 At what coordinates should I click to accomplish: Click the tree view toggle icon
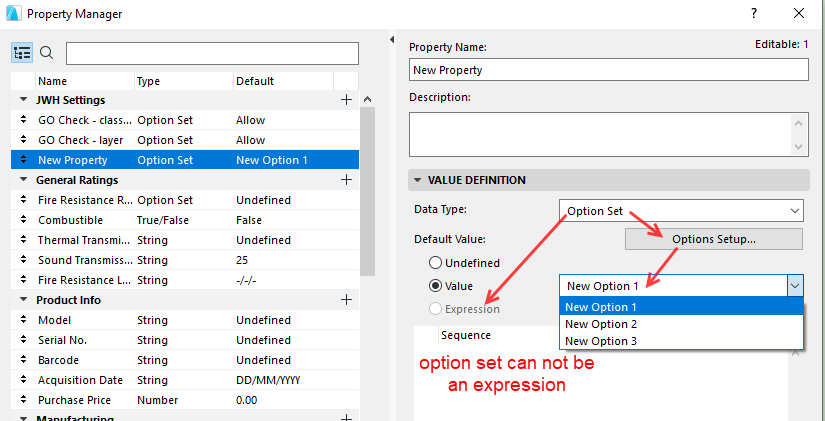click(x=22, y=53)
